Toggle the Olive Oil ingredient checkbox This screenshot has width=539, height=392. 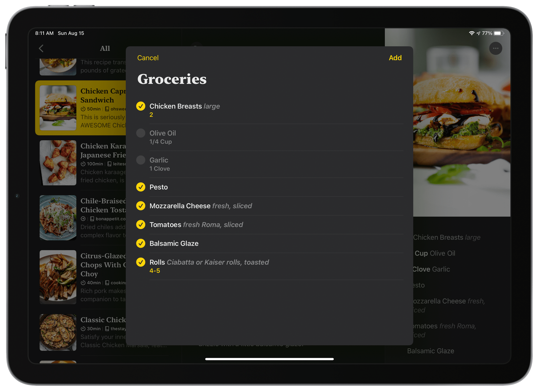[x=142, y=133]
